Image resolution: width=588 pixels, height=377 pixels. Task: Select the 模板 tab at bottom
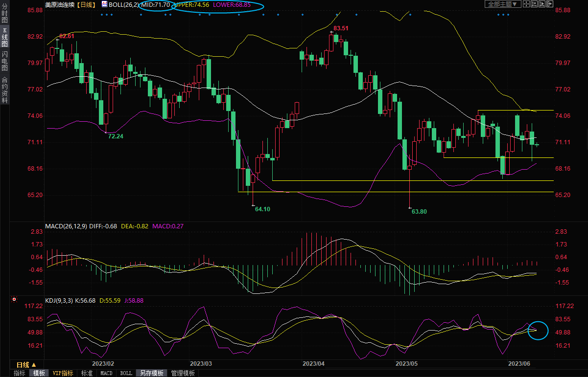pos(39,373)
